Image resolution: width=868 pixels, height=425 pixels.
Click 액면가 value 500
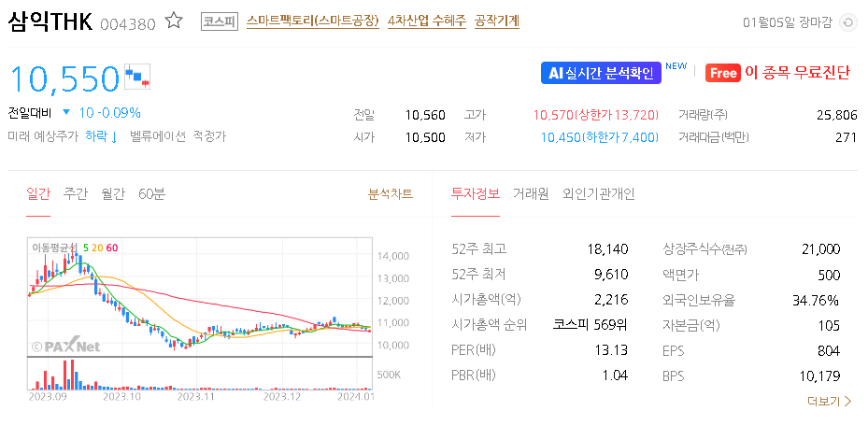point(830,275)
